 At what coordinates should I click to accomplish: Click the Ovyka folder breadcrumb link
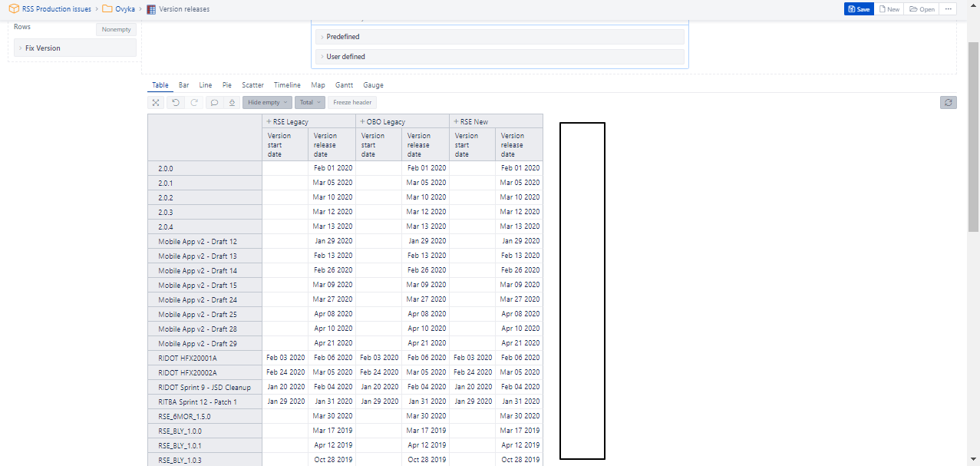pyautogui.click(x=119, y=9)
